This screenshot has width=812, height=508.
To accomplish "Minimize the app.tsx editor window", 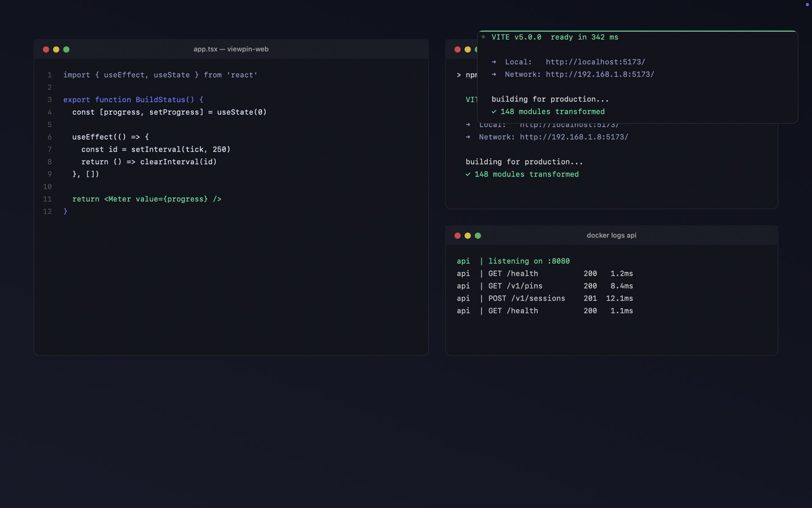I will [56, 49].
